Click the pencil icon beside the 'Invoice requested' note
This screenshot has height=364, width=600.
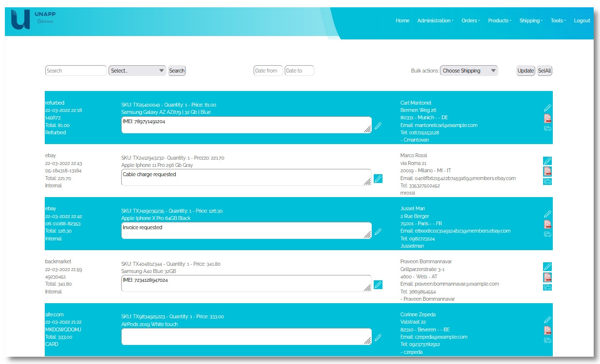378,232
